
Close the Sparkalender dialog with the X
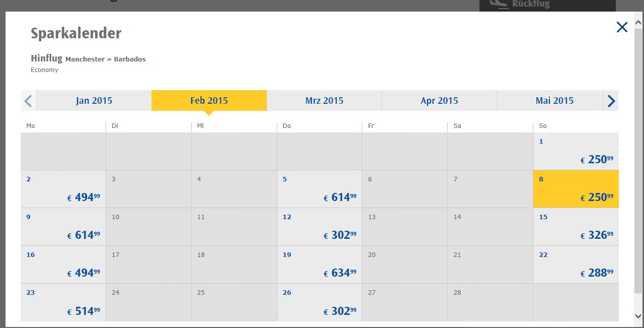[x=622, y=27]
